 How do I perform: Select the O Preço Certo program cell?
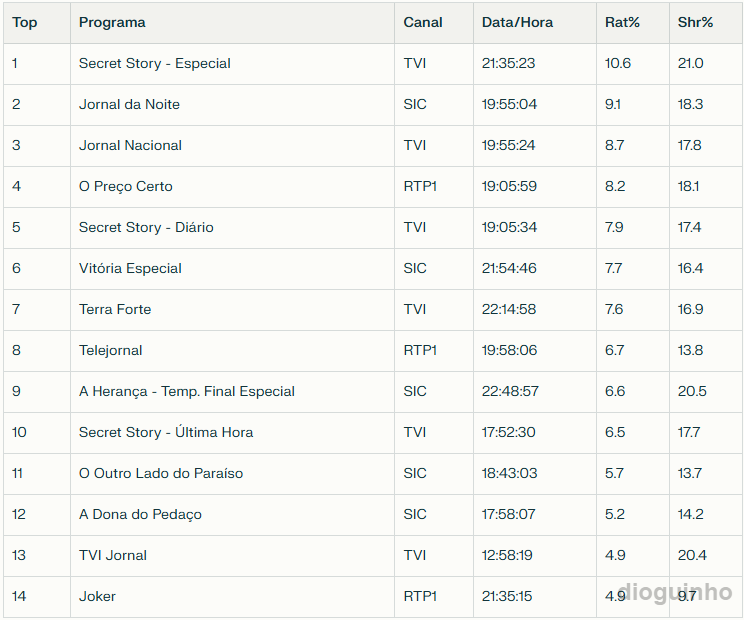point(126,186)
